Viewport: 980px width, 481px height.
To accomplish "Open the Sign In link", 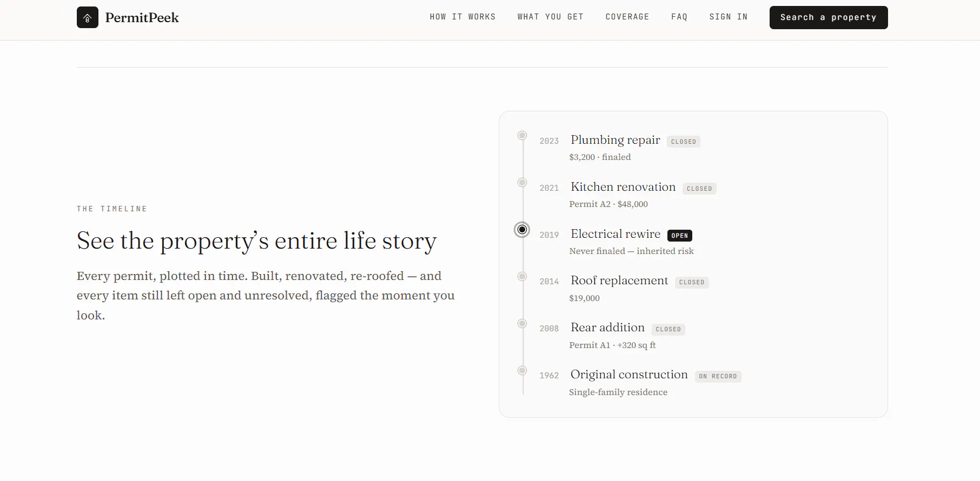I will [729, 17].
